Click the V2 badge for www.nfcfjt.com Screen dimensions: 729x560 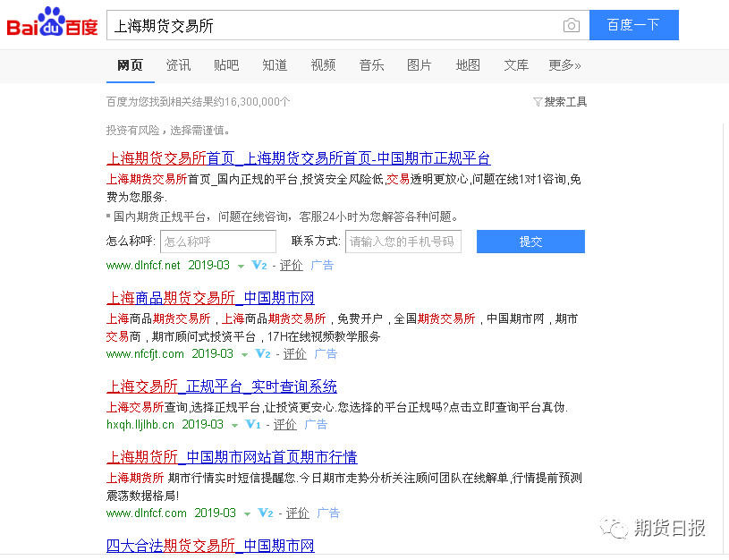263,354
